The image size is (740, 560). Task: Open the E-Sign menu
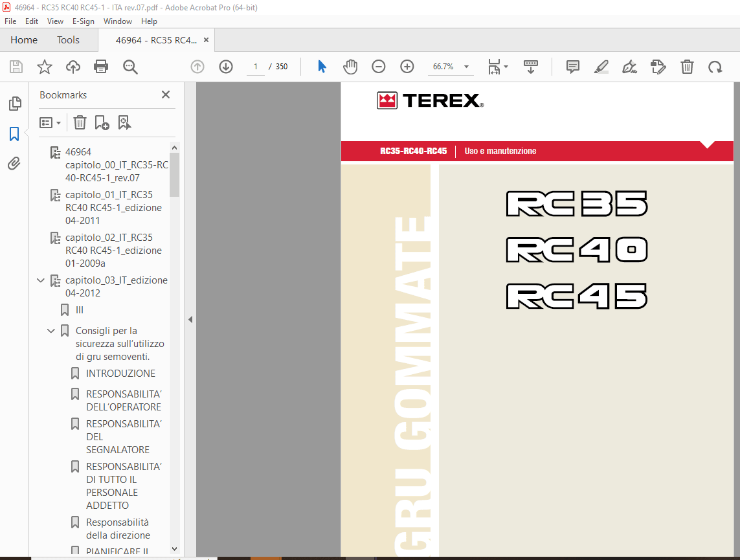(84, 21)
